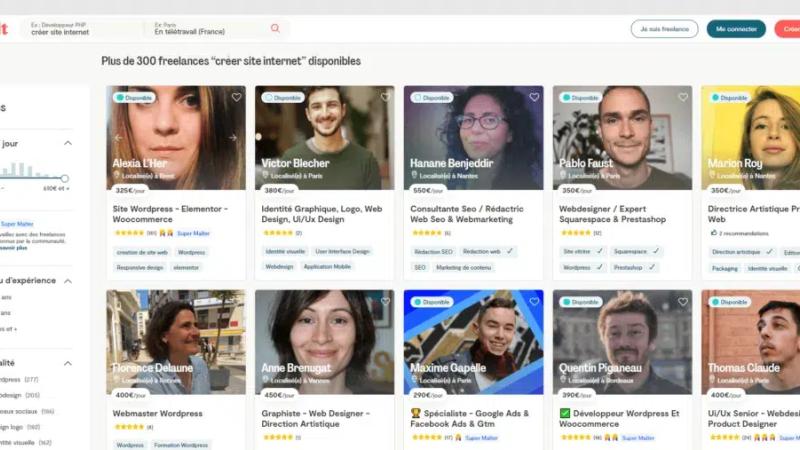Click 'Je suis freelance' button
This screenshot has width=800, height=450.
click(664, 29)
